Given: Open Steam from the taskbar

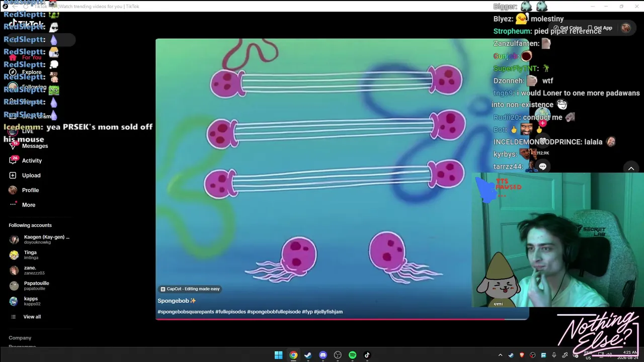Looking at the screenshot, I should (x=308, y=355).
